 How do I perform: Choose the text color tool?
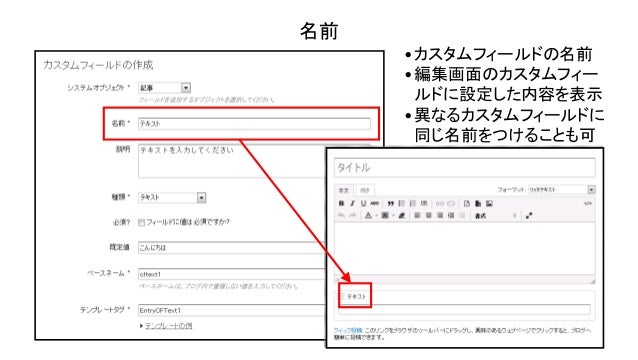pos(368,216)
